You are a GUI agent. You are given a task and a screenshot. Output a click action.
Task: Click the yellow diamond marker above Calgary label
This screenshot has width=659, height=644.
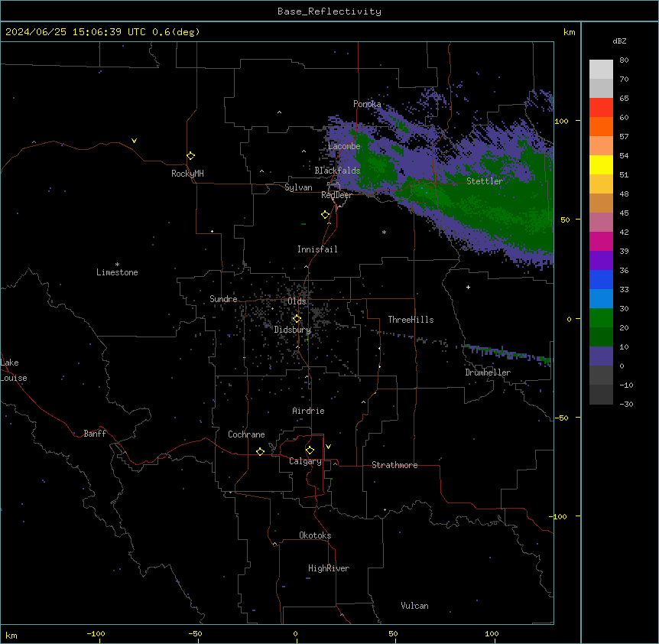[x=310, y=450]
